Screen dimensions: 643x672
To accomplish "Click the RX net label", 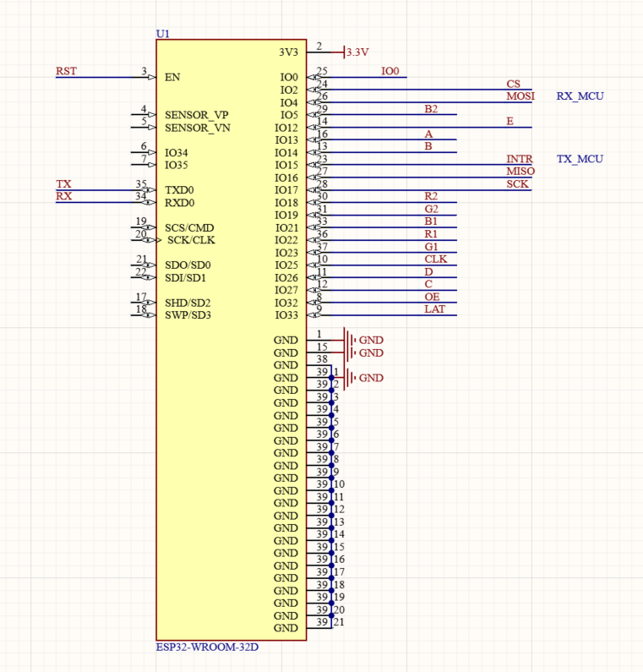I will 64,196.
